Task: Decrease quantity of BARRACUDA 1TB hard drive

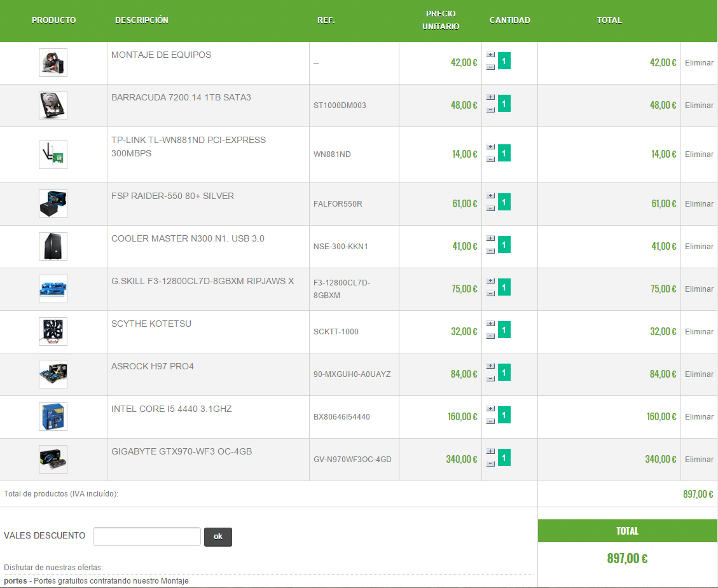Action: point(490,110)
